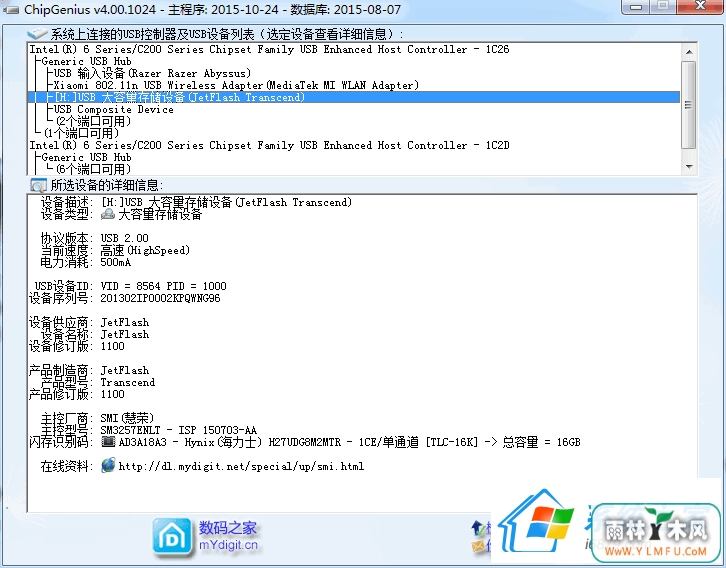Viewport: 726px width, 568px height.
Task: Click the 500mA power consumption value
Action: pos(116,262)
